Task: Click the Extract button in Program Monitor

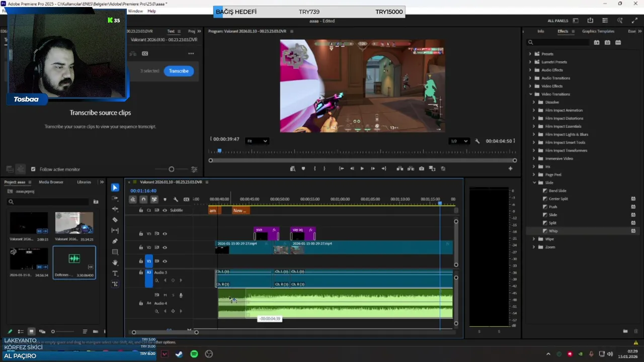Action: [x=411, y=168]
